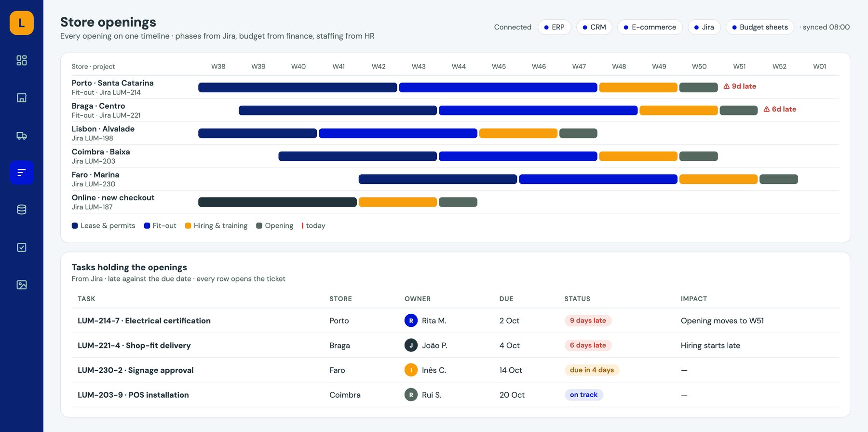This screenshot has height=432, width=868.
Task: Click the STATUS column header
Action: (577, 299)
